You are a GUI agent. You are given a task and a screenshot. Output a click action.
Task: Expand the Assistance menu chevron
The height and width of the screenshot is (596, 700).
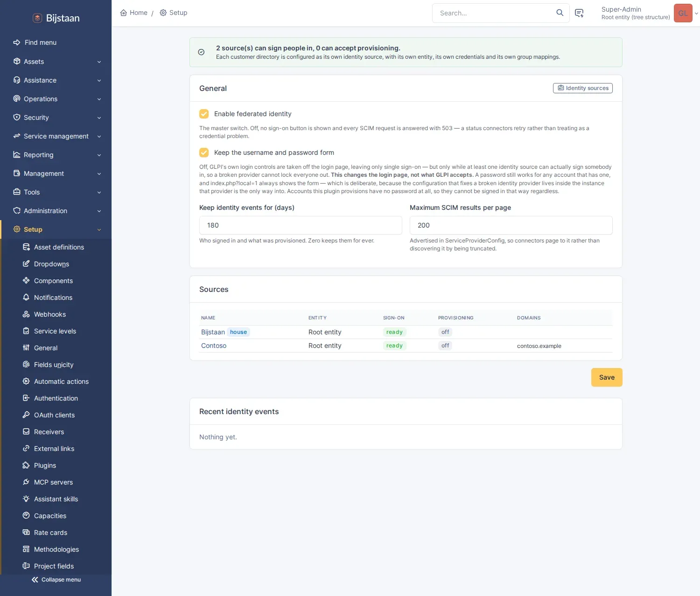tap(99, 80)
